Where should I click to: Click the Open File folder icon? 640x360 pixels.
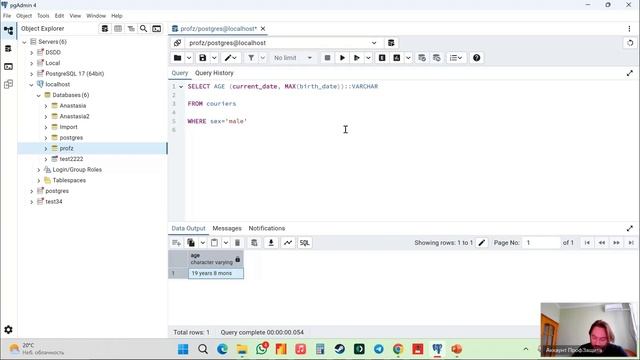click(178, 58)
